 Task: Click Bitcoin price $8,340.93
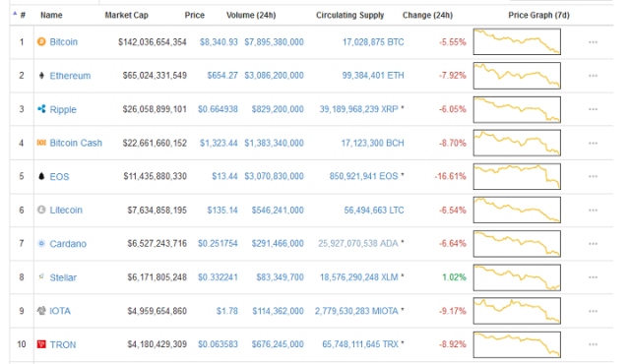click(x=219, y=42)
